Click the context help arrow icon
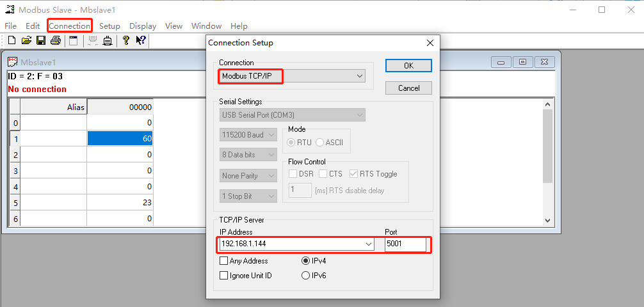Screen dimensions: 644x307 click(141, 41)
